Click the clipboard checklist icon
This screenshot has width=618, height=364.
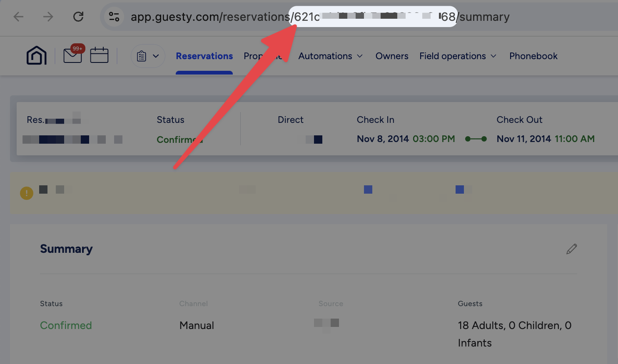pos(142,56)
